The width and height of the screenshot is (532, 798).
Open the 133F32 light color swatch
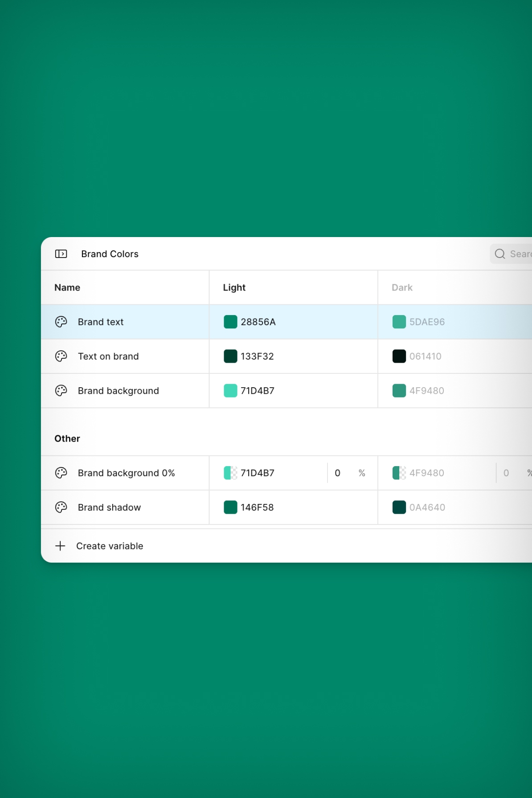point(230,356)
